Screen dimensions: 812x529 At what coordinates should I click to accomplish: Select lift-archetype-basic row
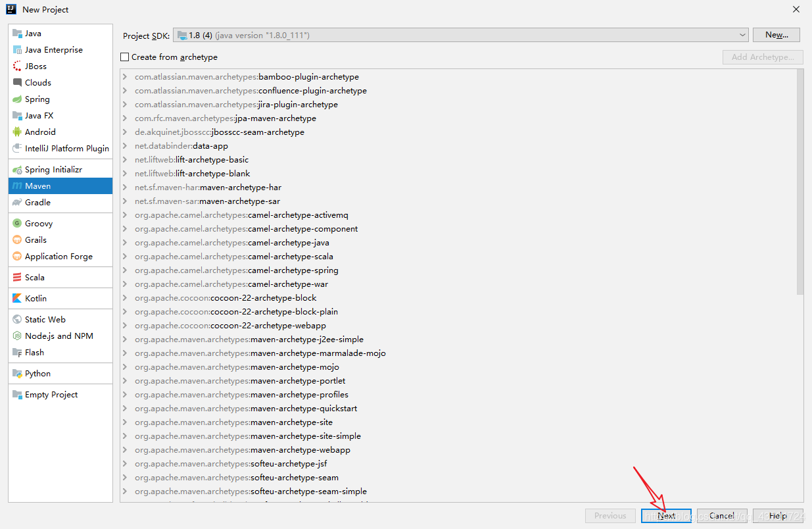(x=458, y=160)
